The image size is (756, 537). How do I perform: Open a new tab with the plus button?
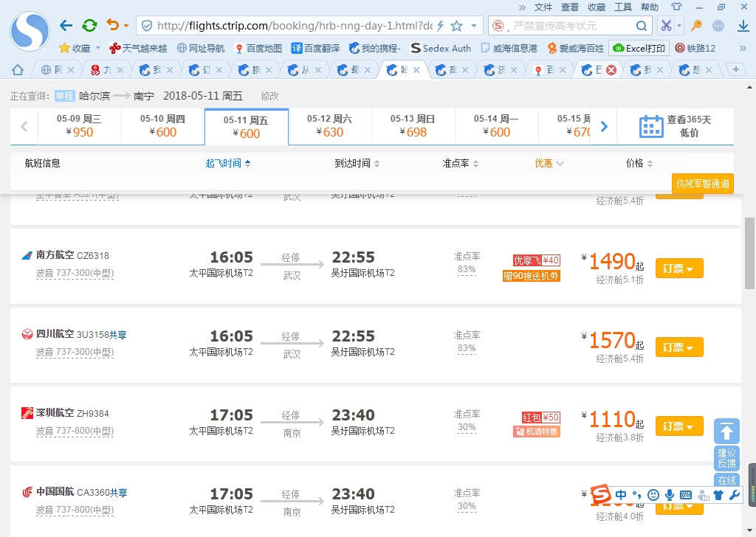point(736,70)
